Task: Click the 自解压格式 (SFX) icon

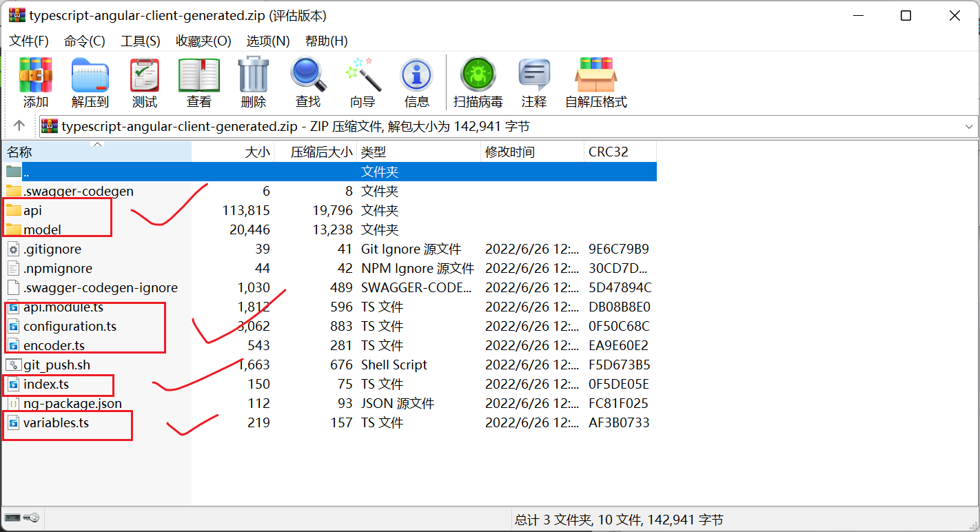Action: point(595,76)
